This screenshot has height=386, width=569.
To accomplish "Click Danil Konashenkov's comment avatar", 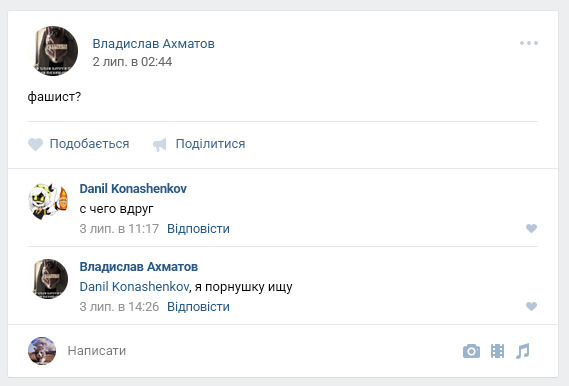I will (49, 201).
